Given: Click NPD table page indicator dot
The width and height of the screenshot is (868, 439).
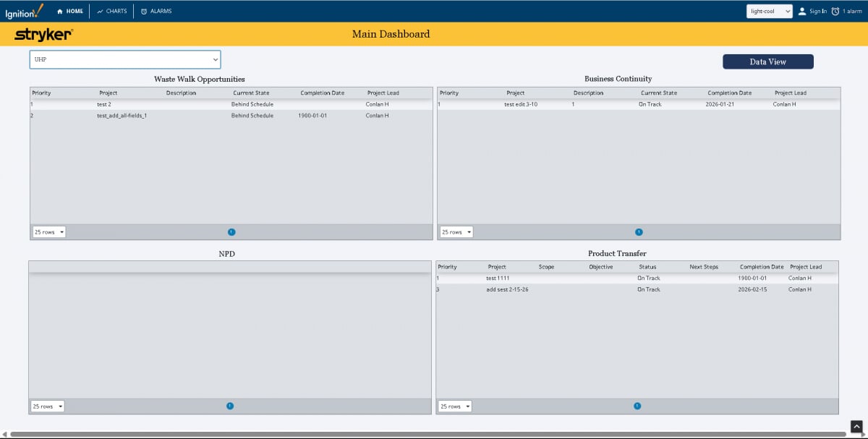Looking at the screenshot, I should tap(230, 406).
